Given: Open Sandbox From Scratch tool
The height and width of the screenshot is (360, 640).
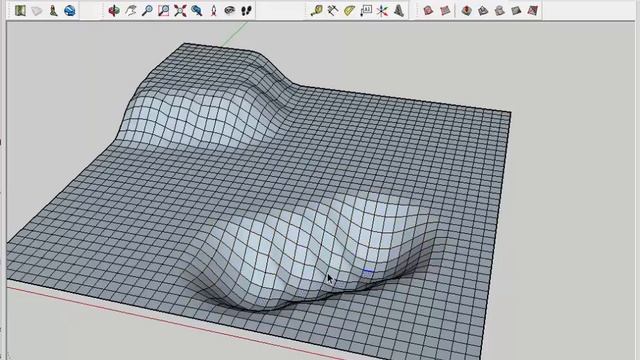Looking at the screenshot, I should click(445, 10).
